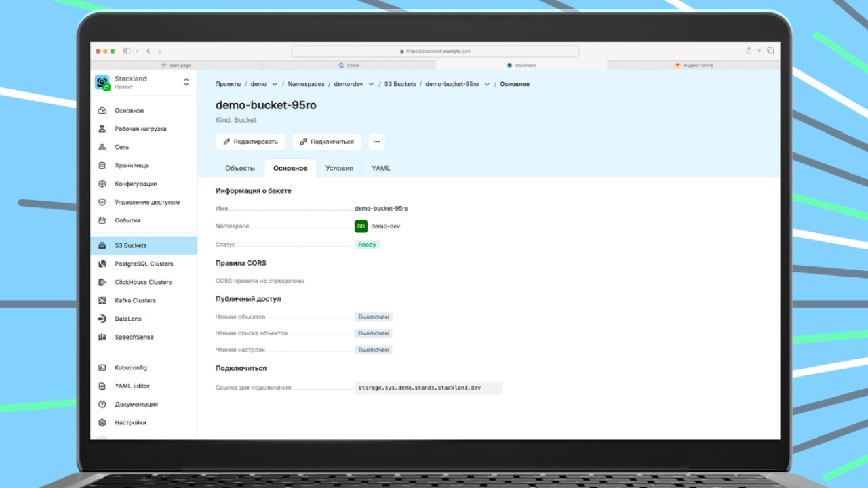
Task: Open the three-dot more actions menu
Action: coord(376,142)
